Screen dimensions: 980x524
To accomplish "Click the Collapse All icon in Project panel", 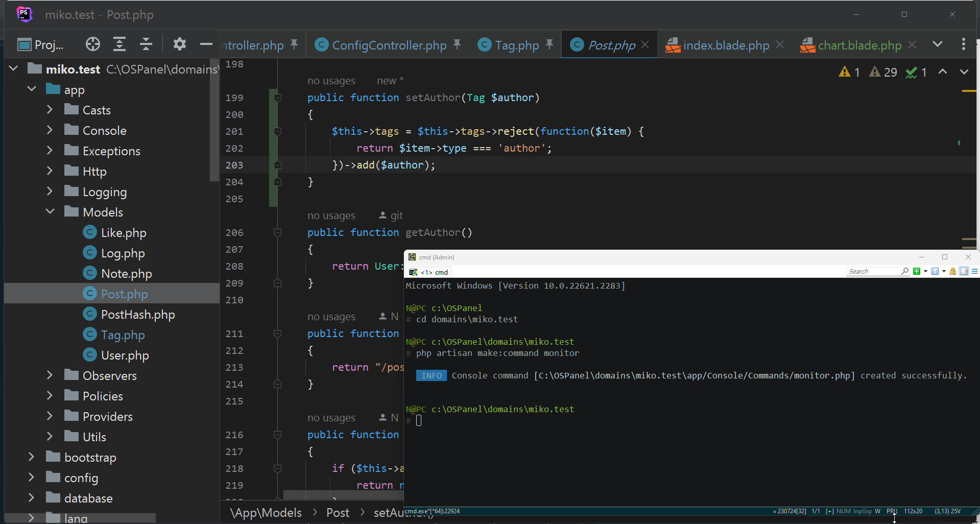I will (x=146, y=44).
